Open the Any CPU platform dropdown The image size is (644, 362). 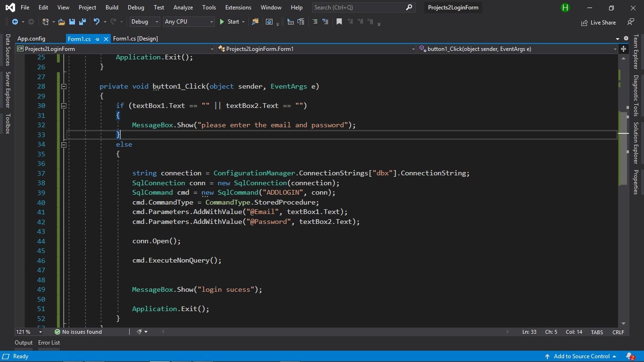189,22
